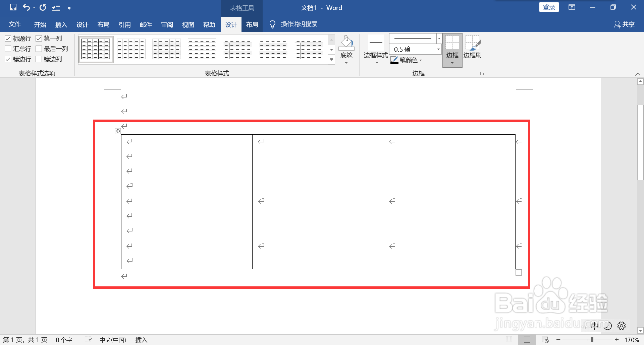Enable the 最后一列 checkbox
The width and height of the screenshot is (644, 345).
(39, 49)
